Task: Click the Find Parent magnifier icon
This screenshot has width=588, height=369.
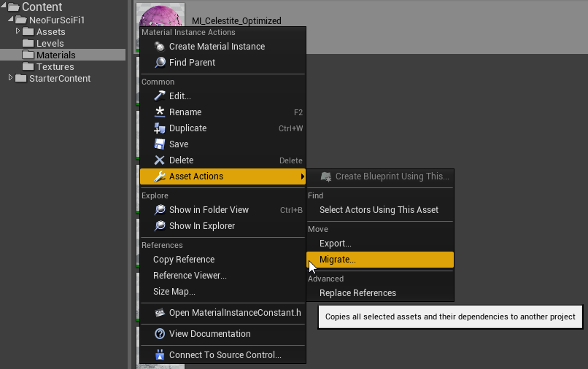Action: pyautogui.click(x=160, y=63)
